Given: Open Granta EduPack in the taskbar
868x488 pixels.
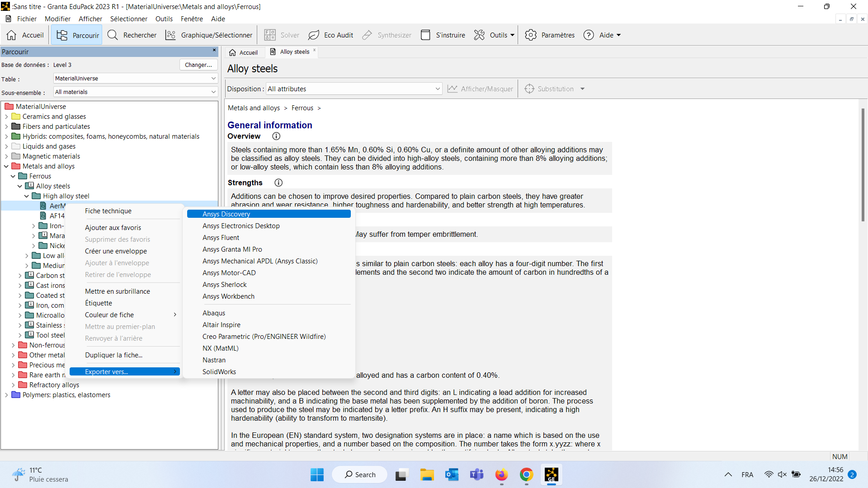Looking at the screenshot, I should pyautogui.click(x=551, y=475).
